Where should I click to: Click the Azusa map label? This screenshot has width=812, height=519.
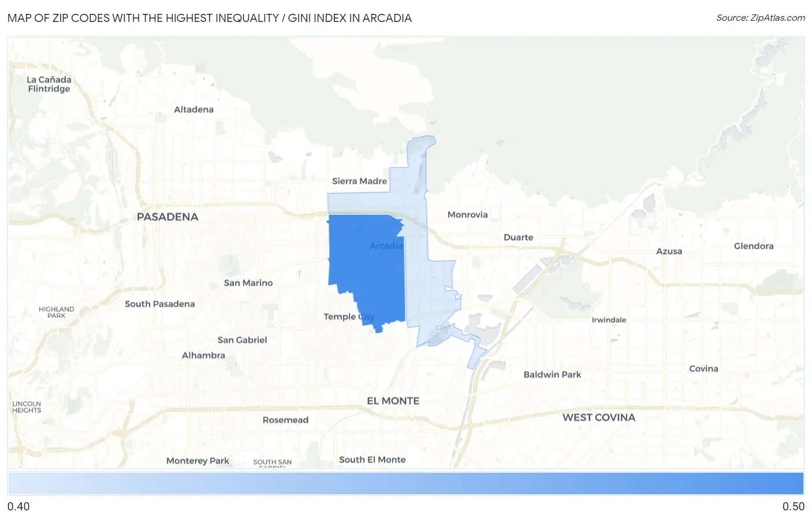tap(669, 251)
